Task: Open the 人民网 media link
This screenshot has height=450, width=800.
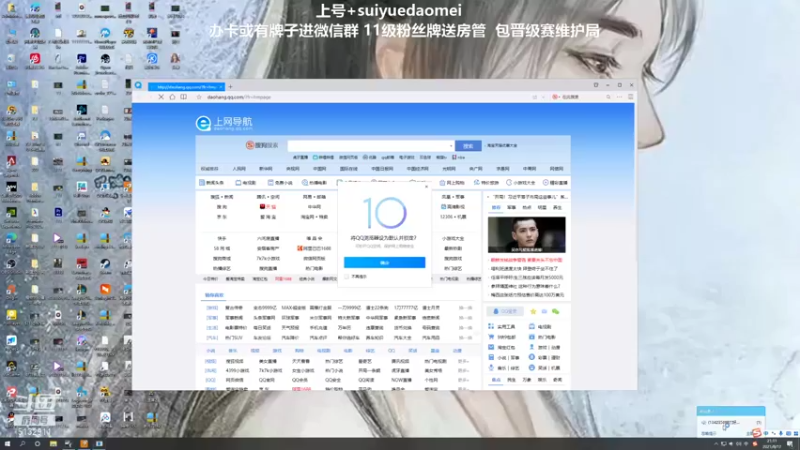Action: 239,169
